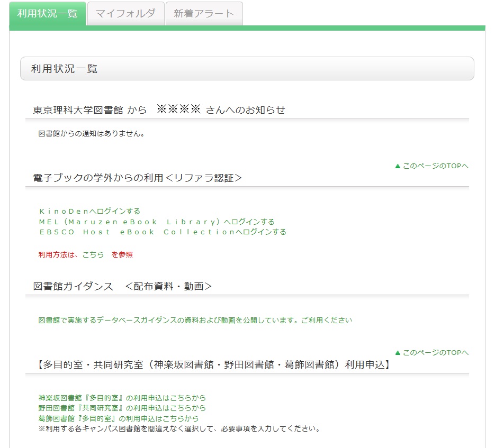Open the マイフォルダ tab
The image size is (495, 448).
125,14
